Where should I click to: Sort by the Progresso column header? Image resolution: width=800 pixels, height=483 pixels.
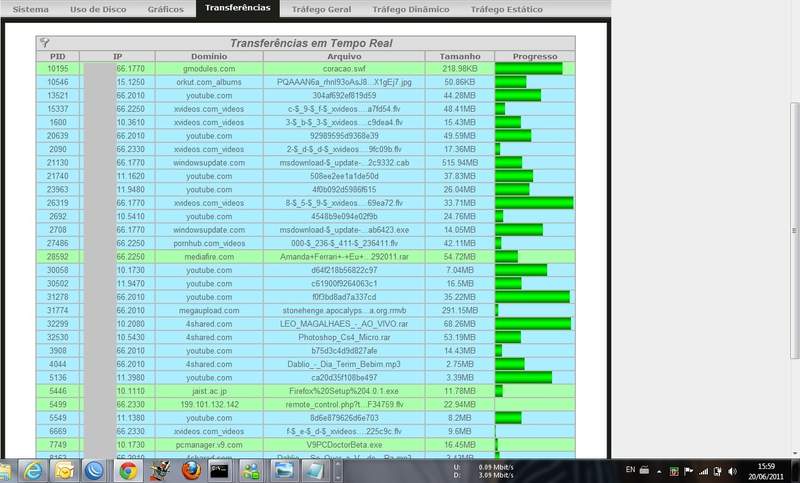pyautogui.click(x=535, y=56)
